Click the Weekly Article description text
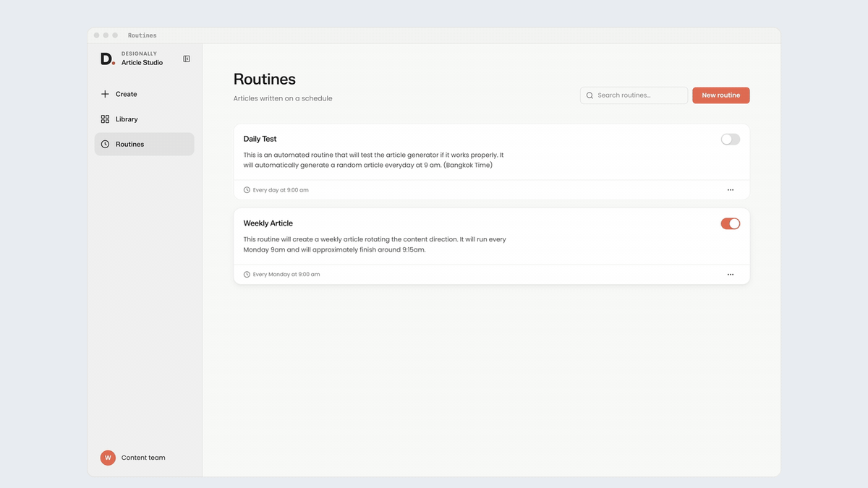 [x=375, y=244]
